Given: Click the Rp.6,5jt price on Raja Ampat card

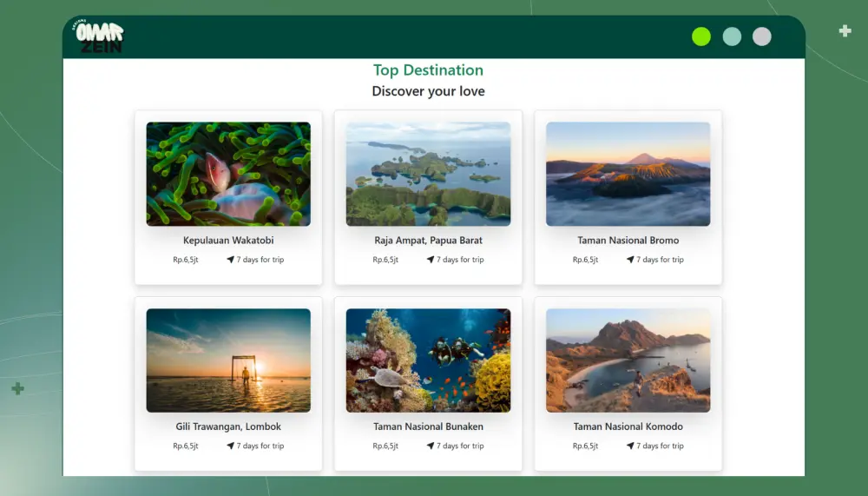Looking at the screenshot, I should click(x=385, y=260).
